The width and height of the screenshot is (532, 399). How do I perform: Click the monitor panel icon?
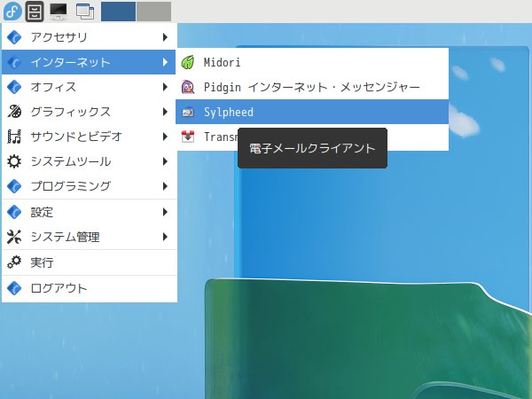click(59, 12)
